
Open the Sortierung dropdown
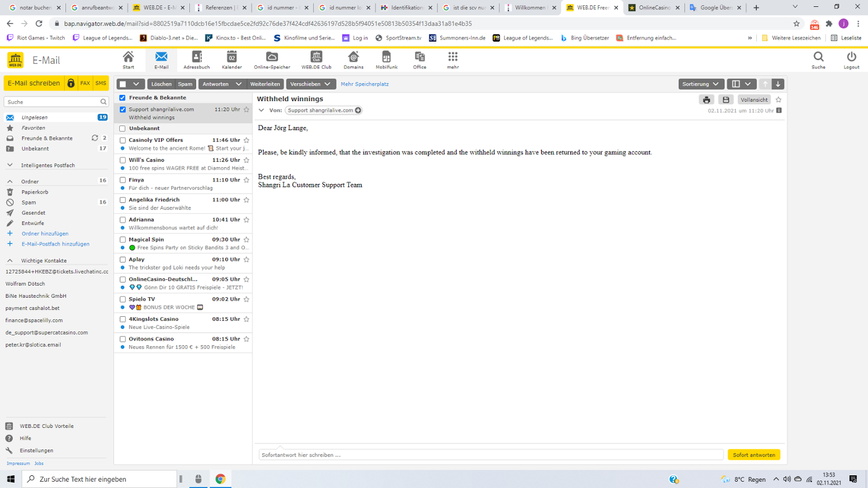coord(700,84)
